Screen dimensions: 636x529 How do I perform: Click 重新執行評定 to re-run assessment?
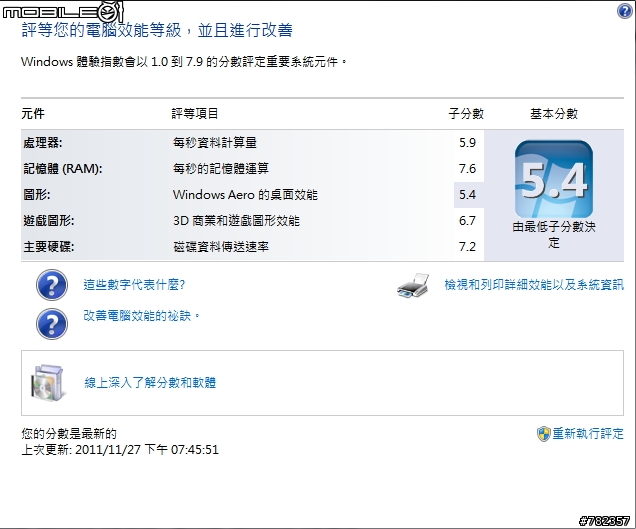[588, 434]
